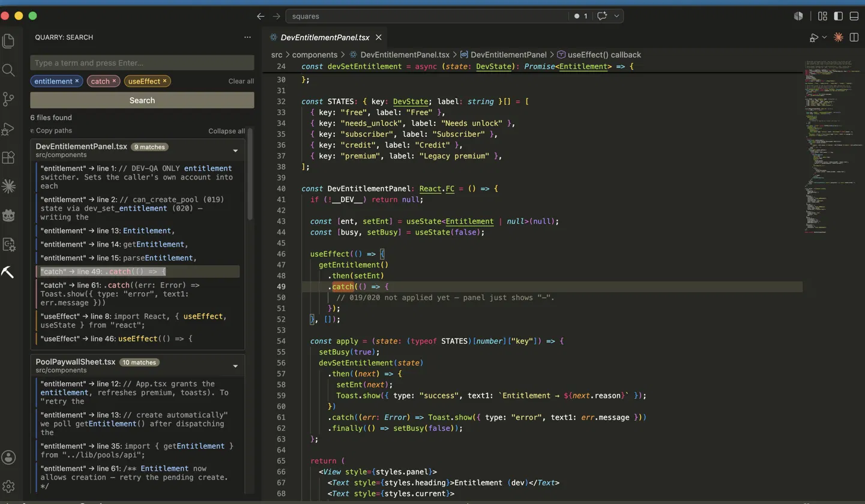Go back with the left arrow
Viewport: 865px width, 504px height.
point(261,16)
